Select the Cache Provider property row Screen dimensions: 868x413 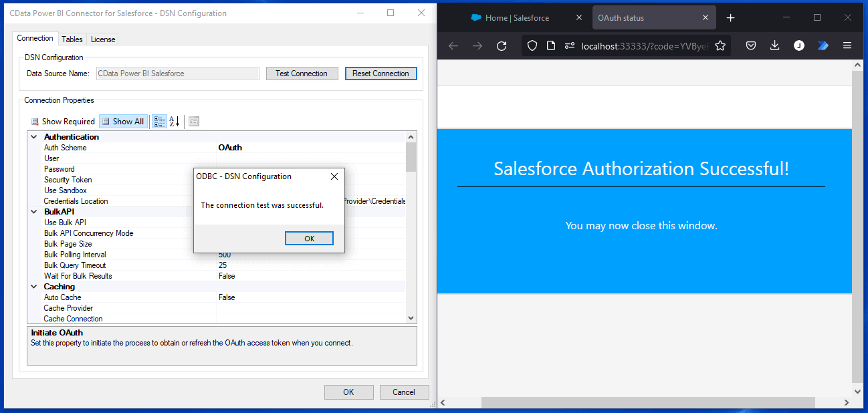pyautogui.click(x=223, y=308)
